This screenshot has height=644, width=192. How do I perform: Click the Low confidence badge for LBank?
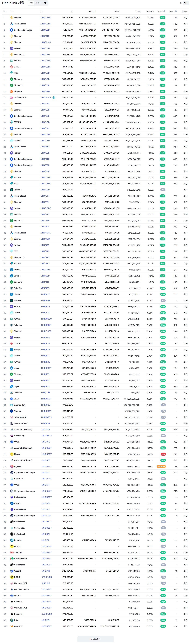[163, 454]
